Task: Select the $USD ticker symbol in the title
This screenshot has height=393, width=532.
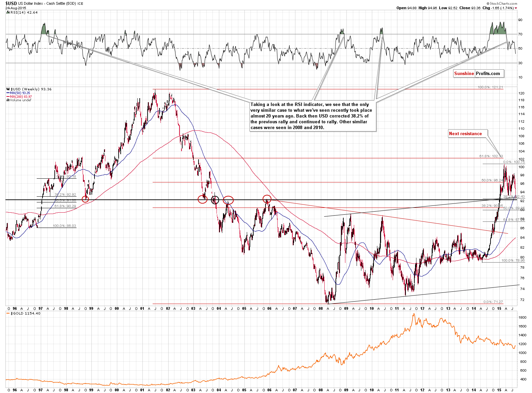Action: pyautogui.click(x=11, y=3)
